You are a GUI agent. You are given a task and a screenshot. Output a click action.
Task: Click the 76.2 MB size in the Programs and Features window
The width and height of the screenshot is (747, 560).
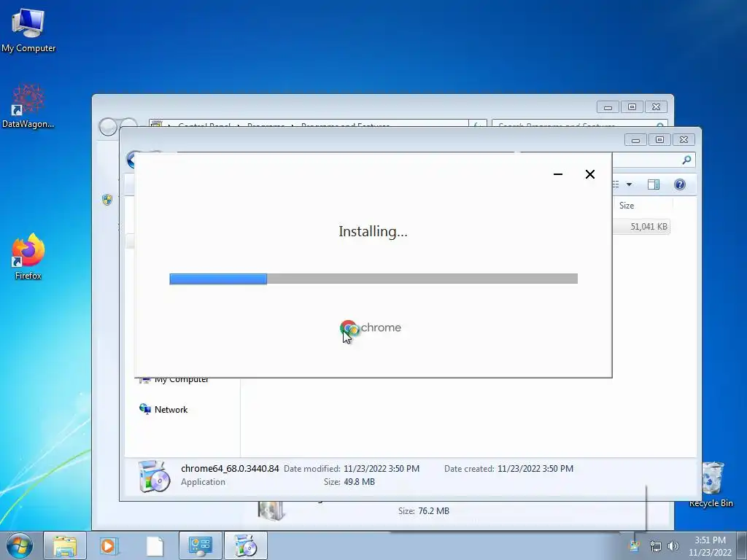(x=433, y=511)
